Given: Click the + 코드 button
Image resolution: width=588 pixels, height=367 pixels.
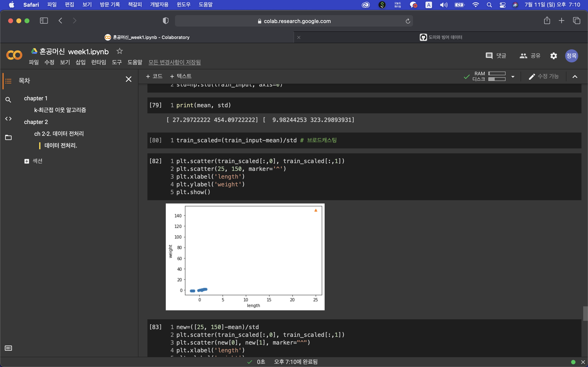Looking at the screenshot, I should (x=154, y=76).
